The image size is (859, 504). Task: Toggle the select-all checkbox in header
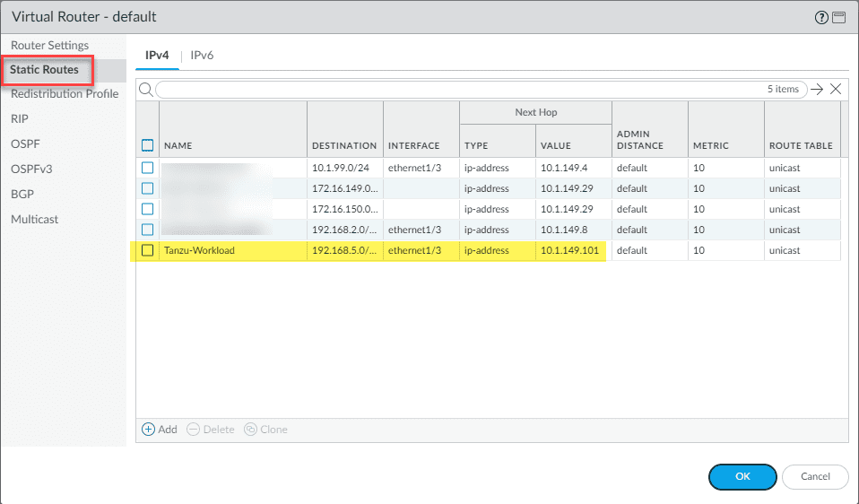(148, 145)
